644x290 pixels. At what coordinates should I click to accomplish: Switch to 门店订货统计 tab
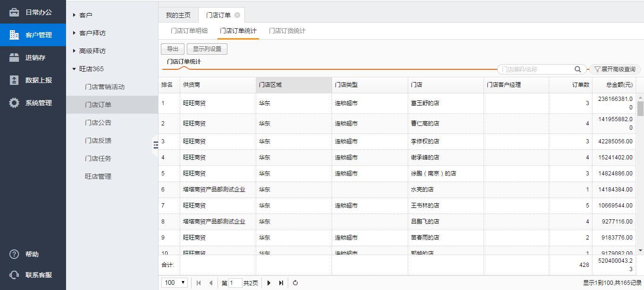287,31
